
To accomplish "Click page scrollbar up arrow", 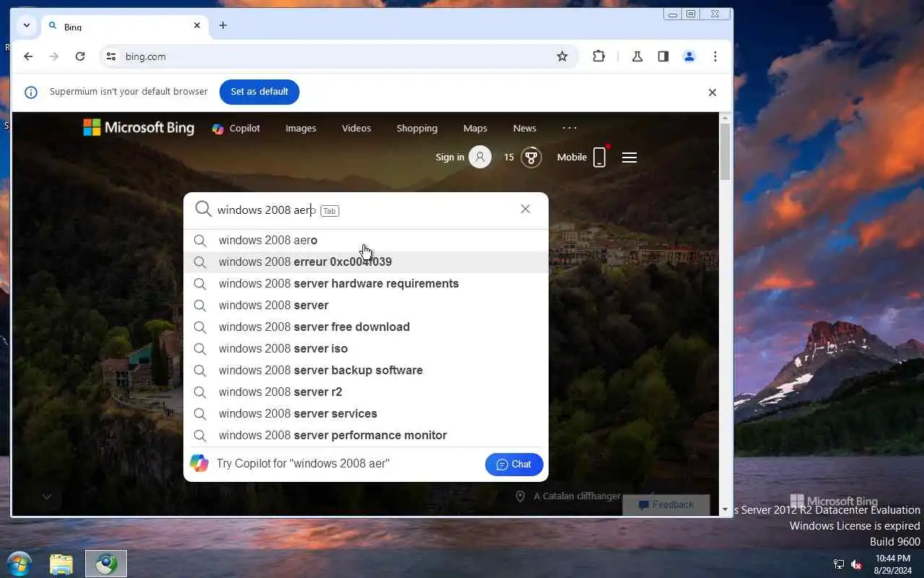I will [725, 118].
